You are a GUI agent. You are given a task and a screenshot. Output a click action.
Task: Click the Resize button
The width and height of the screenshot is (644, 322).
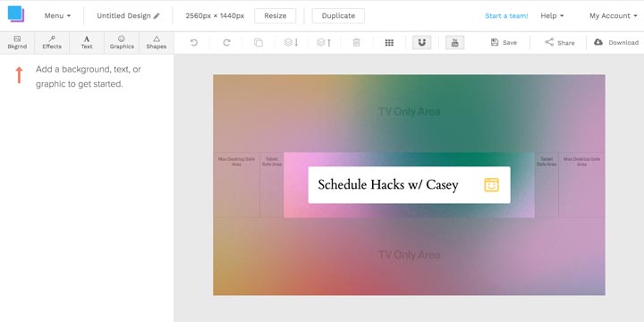point(275,15)
